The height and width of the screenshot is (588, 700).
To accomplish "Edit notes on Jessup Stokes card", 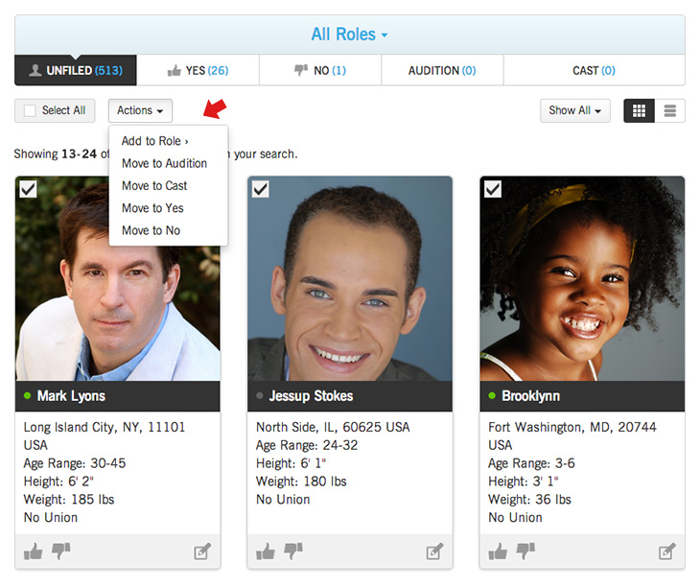I will click(435, 552).
